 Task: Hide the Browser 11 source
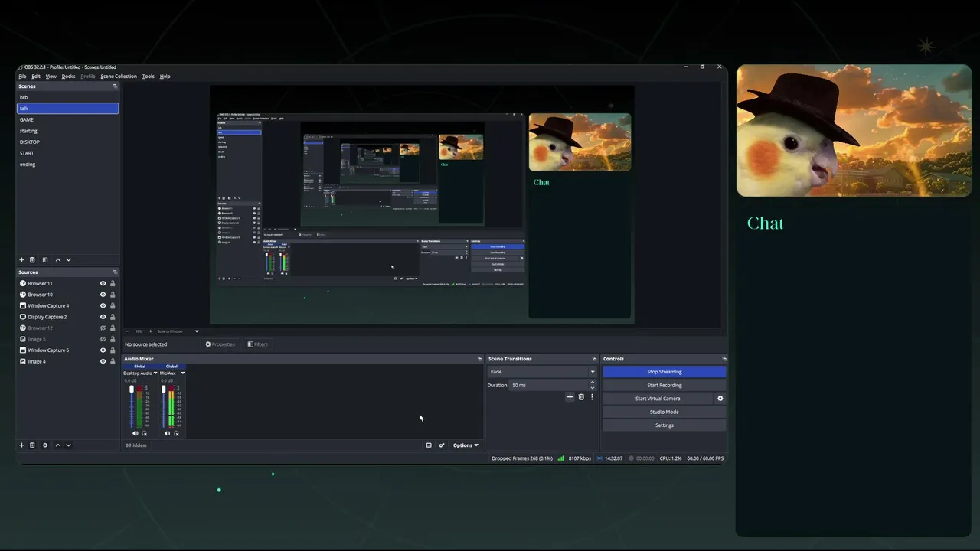click(x=103, y=283)
